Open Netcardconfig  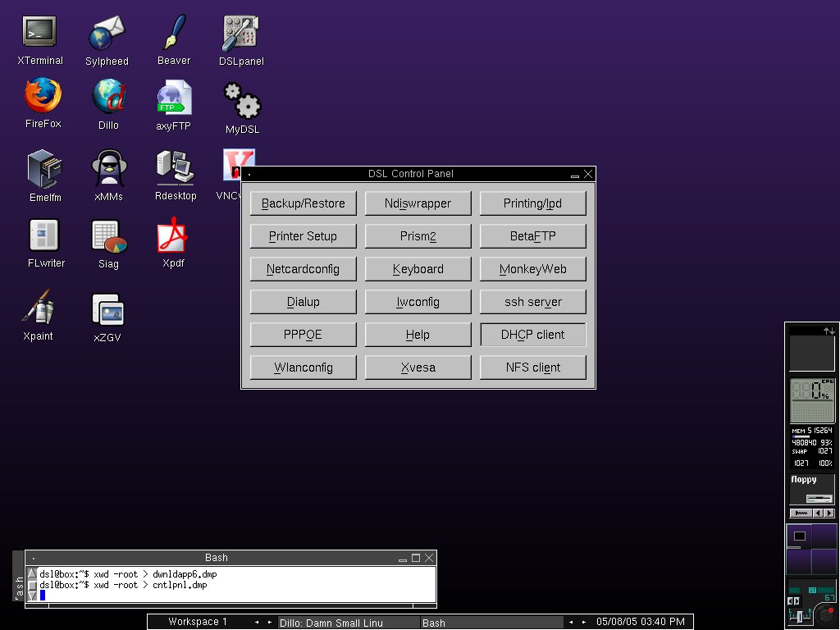point(304,269)
